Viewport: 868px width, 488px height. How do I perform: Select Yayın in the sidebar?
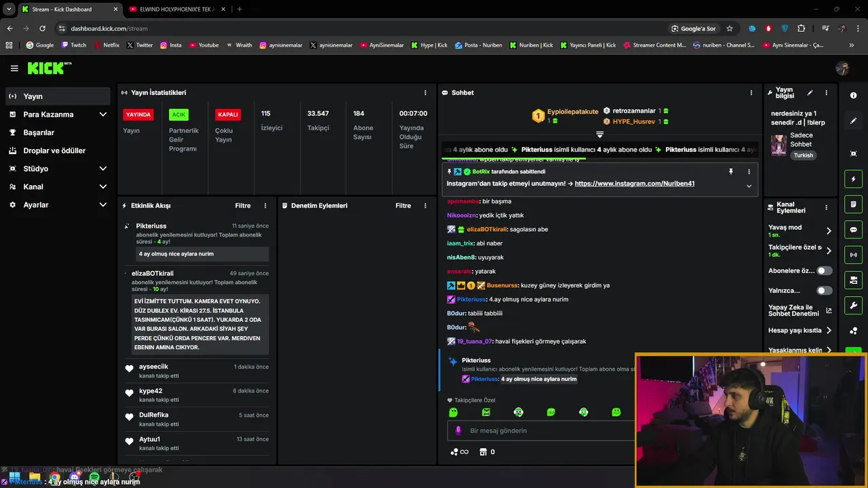(x=57, y=96)
